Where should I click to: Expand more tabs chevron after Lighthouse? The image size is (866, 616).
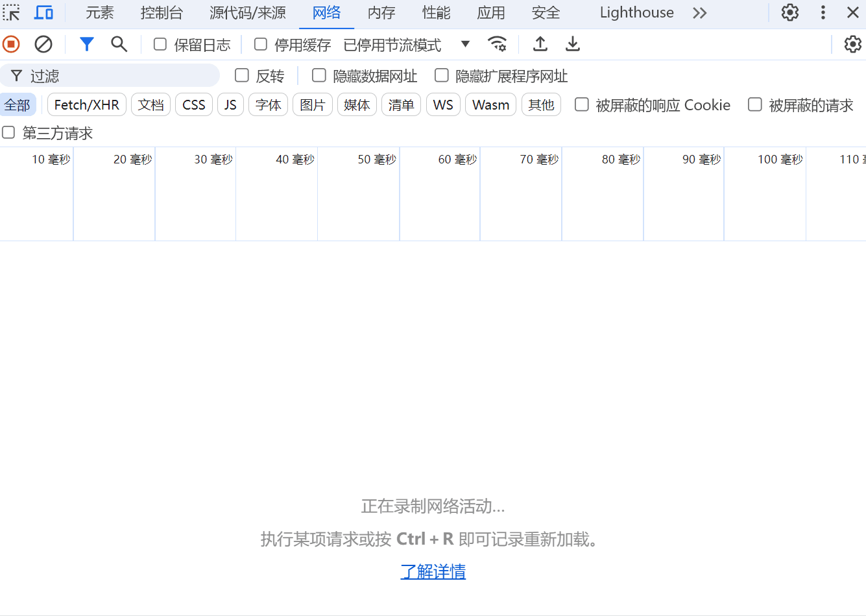click(x=699, y=12)
